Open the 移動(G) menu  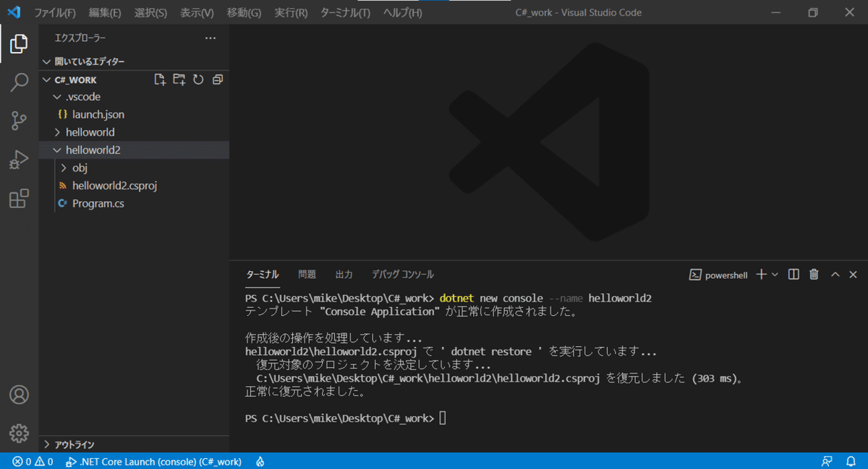click(244, 13)
